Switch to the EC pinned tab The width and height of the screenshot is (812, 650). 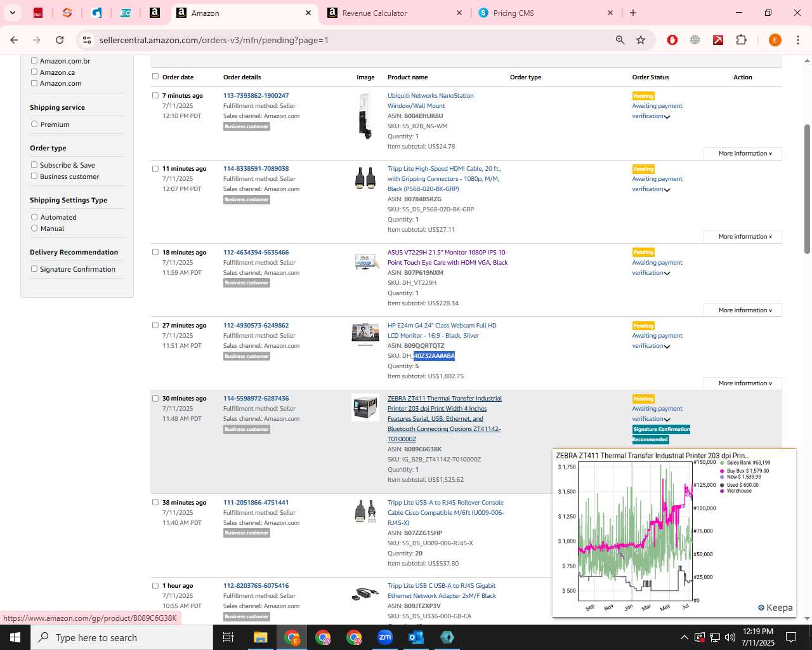point(126,13)
